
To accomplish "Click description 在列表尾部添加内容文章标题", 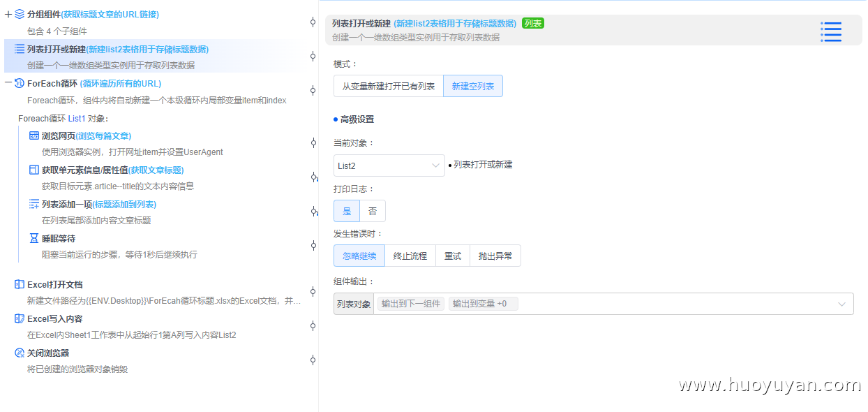I will pos(96,220).
